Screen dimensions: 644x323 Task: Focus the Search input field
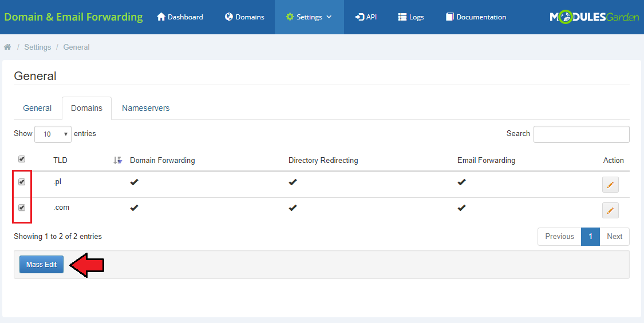point(581,134)
